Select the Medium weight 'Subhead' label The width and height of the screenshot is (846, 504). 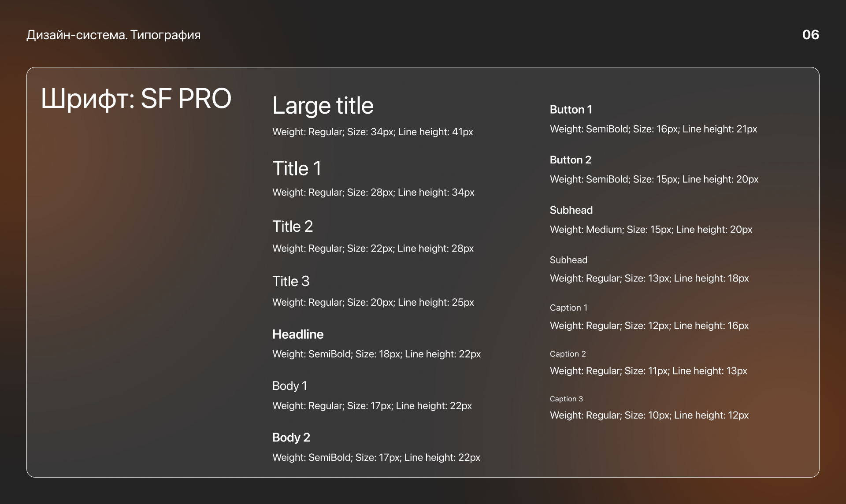click(x=571, y=210)
